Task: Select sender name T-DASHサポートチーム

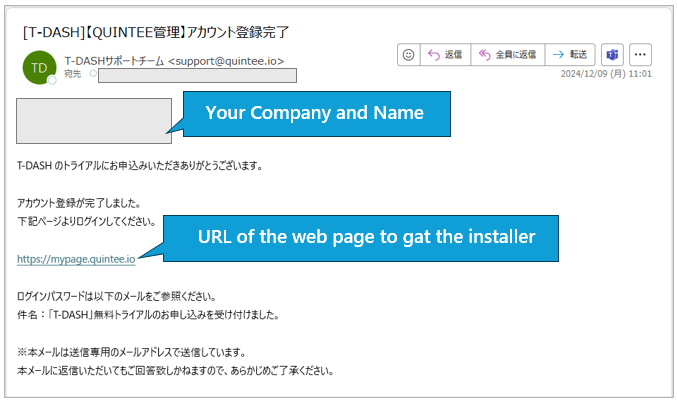Action: pos(114,59)
